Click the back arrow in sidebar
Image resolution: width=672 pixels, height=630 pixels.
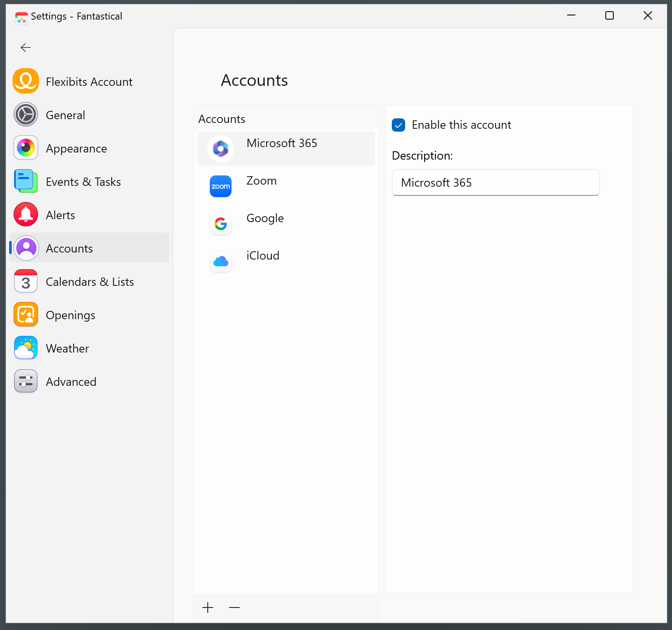pyautogui.click(x=26, y=47)
